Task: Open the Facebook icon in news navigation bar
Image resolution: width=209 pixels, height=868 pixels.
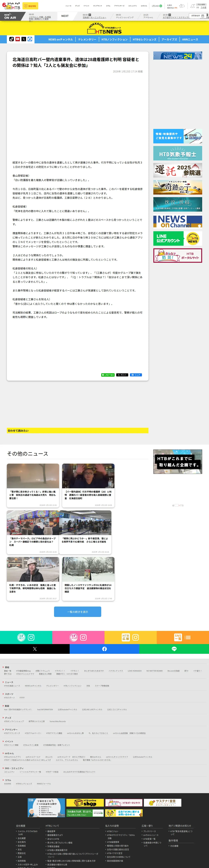Action: coord(30,39)
